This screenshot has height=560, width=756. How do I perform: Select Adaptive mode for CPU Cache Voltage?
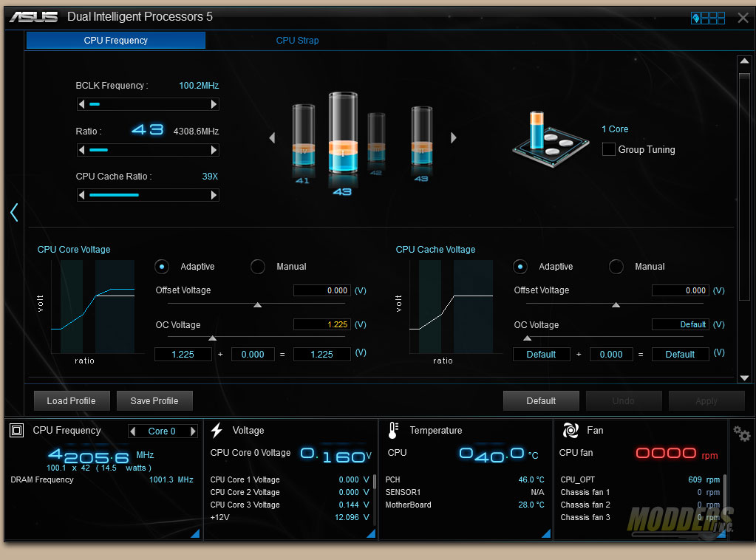(x=520, y=267)
